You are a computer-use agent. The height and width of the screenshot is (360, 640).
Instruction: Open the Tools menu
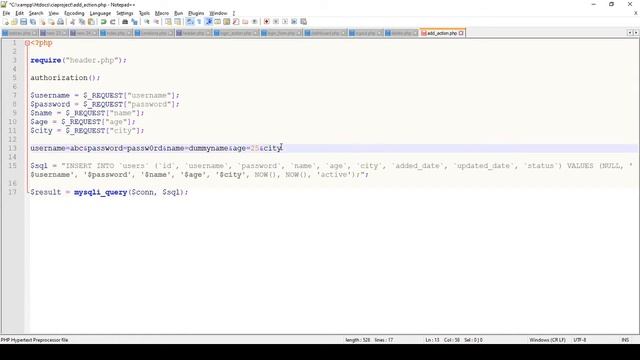click(144, 13)
